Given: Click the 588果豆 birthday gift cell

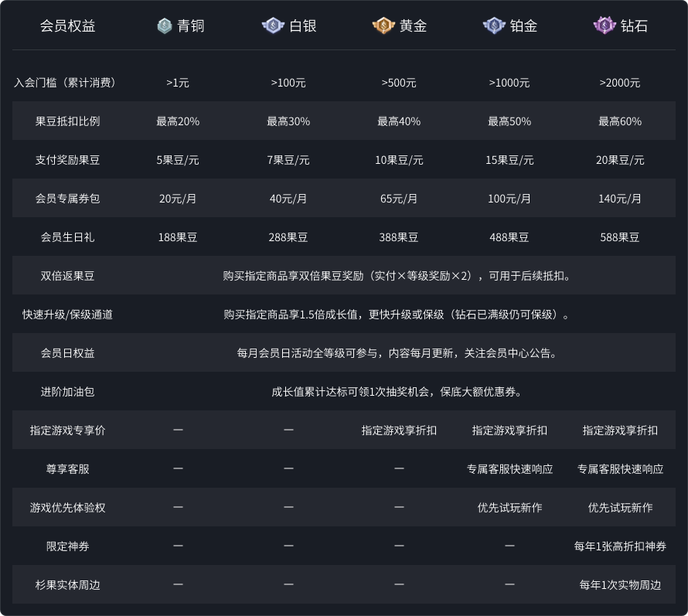Looking at the screenshot, I should 620,237.
